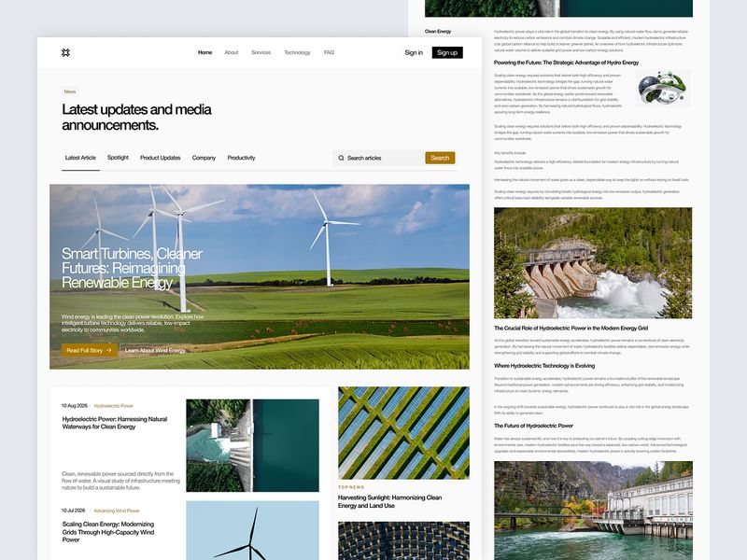This screenshot has height=560, width=747.
Task: Click the single wind turbine thumbnail
Action: pyautogui.click(x=252, y=530)
